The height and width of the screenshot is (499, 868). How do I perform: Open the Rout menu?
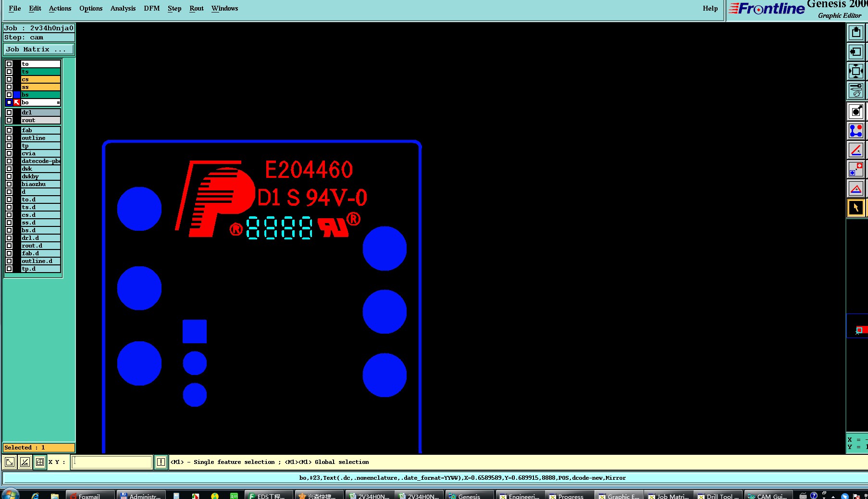click(x=197, y=8)
